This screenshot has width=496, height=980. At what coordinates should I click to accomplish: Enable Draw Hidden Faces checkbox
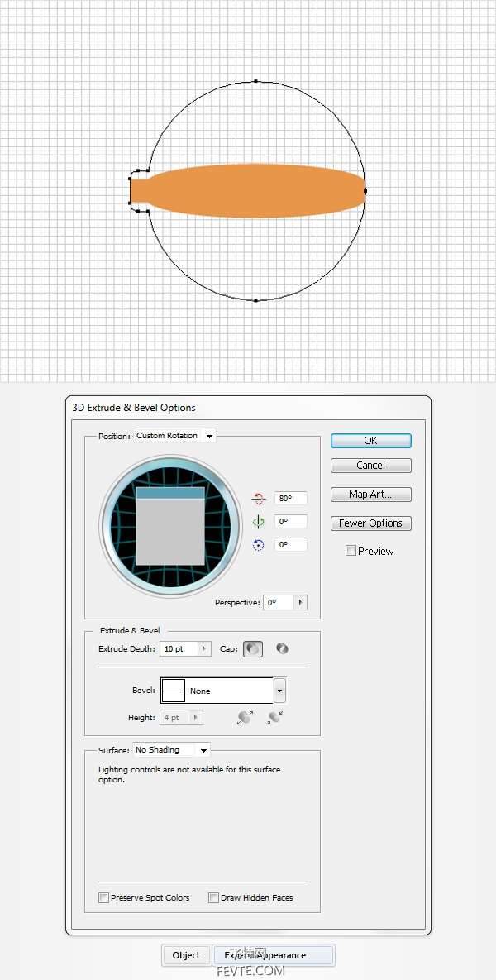(213, 897)
